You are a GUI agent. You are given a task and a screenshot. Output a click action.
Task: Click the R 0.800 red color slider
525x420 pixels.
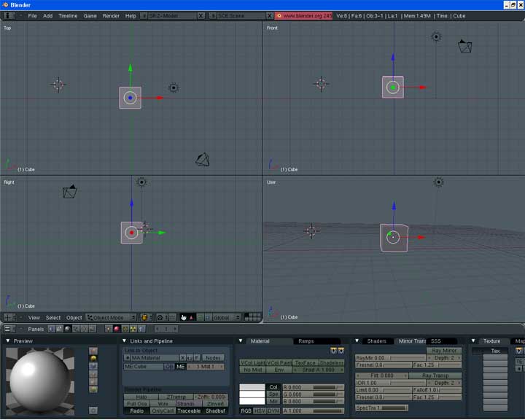314,386
